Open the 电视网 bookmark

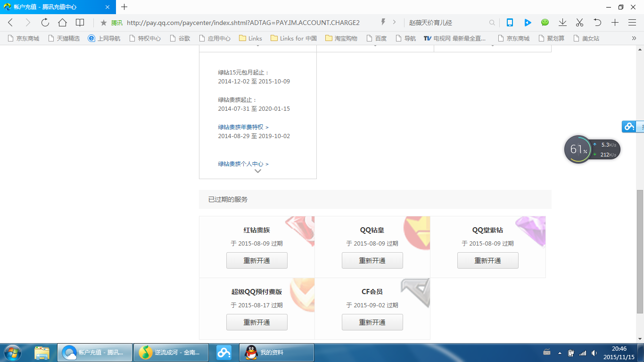(x=455, y=39)
